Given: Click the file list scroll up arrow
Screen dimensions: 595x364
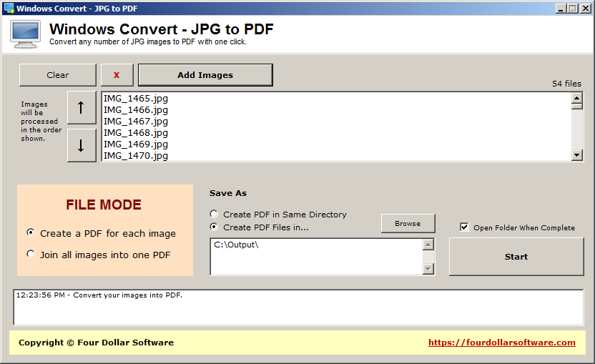Looking at the screenshot, I should click(x=577, y=98).
